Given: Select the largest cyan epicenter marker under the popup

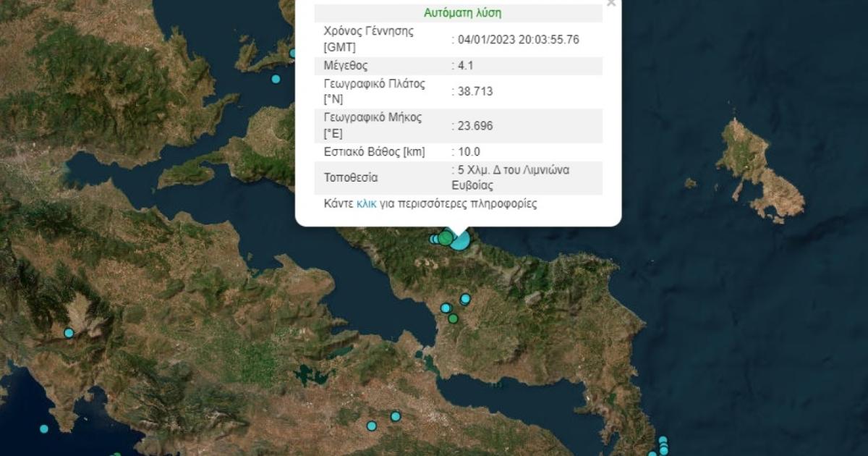Looking at the screenshot, I should coord(460,240).
